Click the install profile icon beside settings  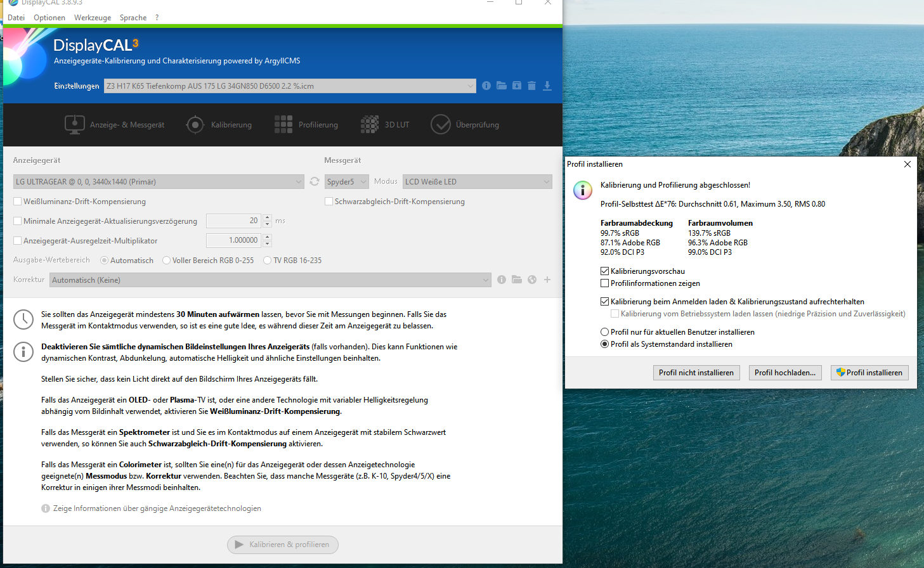click(x=517, y=86)
